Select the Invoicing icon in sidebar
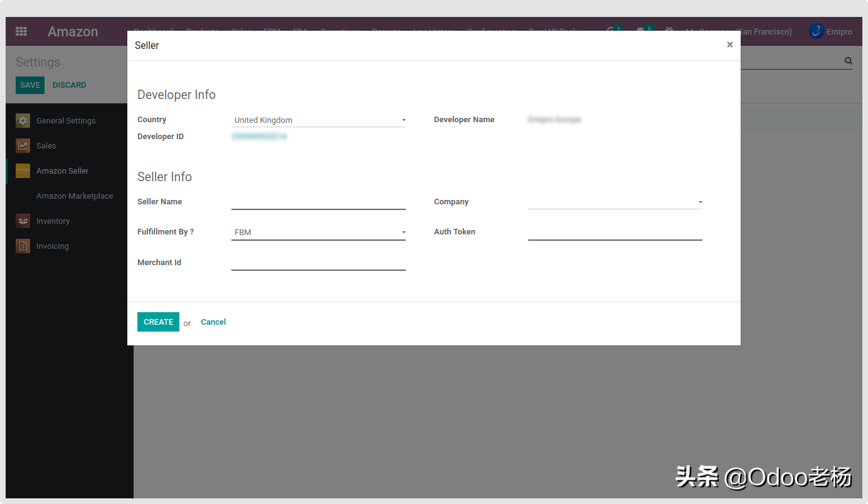 pyautogui.click(x=23, y=246)
